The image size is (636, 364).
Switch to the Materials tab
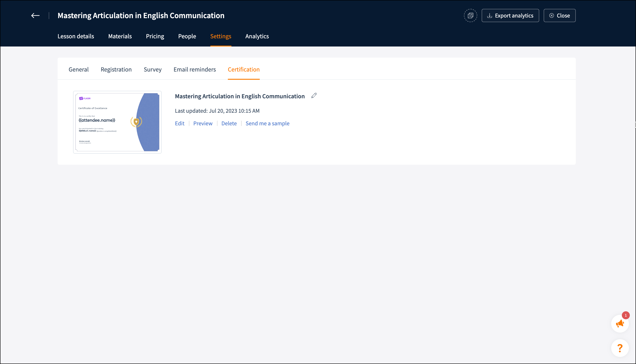(x=120, y=36)
